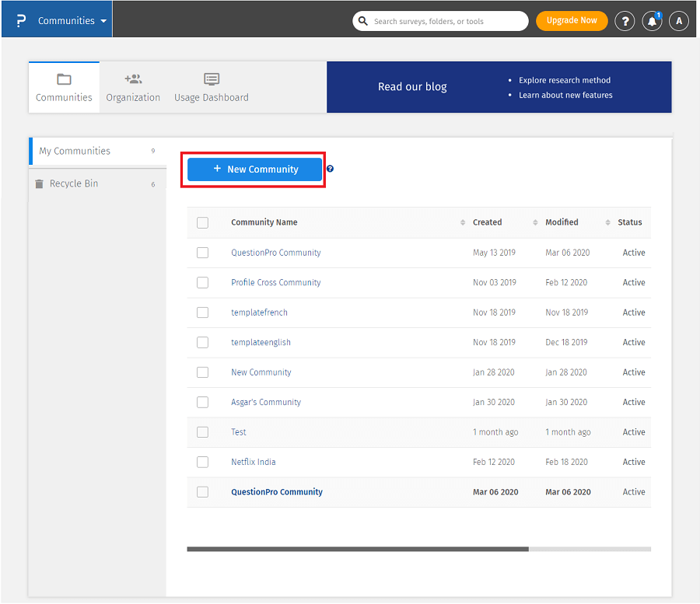Check the box for Netflix India
The image size is (700, 604).
coord(202,463)
